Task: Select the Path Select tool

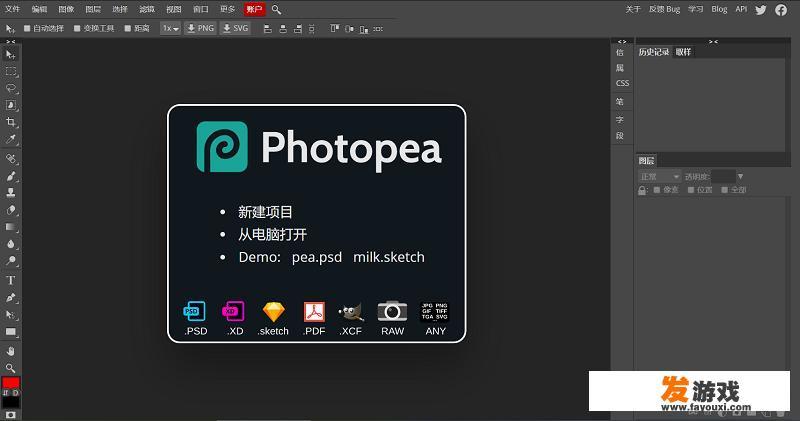Action: point(11,315)
